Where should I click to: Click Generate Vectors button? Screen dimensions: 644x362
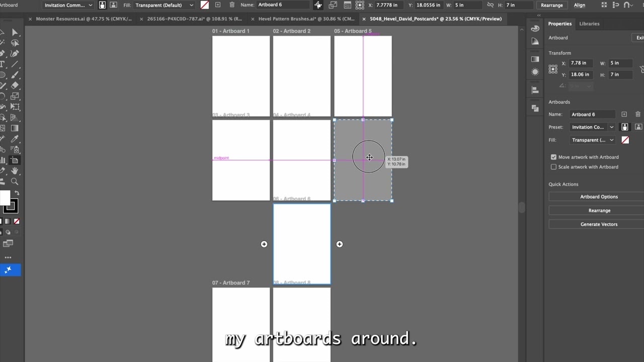599,224
